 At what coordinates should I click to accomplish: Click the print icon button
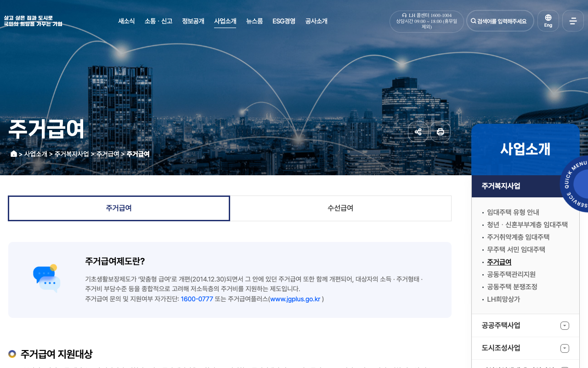coord(440,132)
